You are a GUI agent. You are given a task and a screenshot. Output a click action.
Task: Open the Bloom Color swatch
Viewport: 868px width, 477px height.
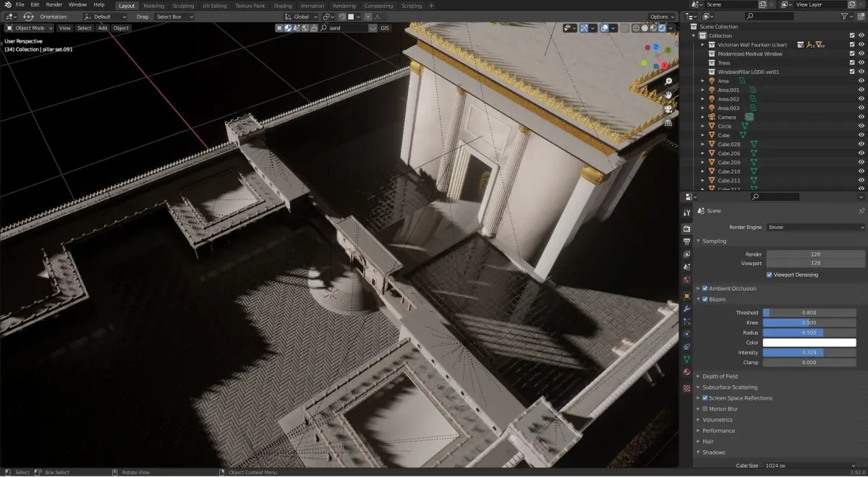(x=809, y=343)
